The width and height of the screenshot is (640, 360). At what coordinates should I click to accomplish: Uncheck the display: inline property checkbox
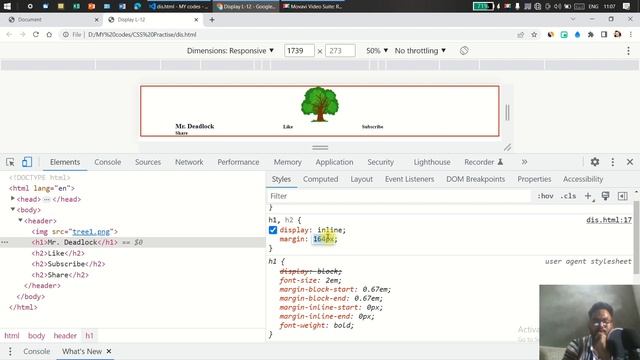click(x=273, y=230)
